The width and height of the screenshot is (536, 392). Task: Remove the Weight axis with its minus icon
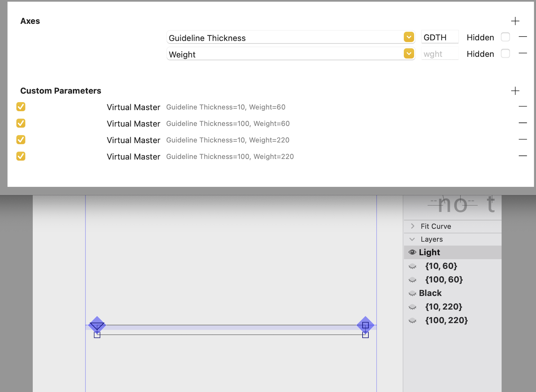pyautogui.click(x=523, y=53)
